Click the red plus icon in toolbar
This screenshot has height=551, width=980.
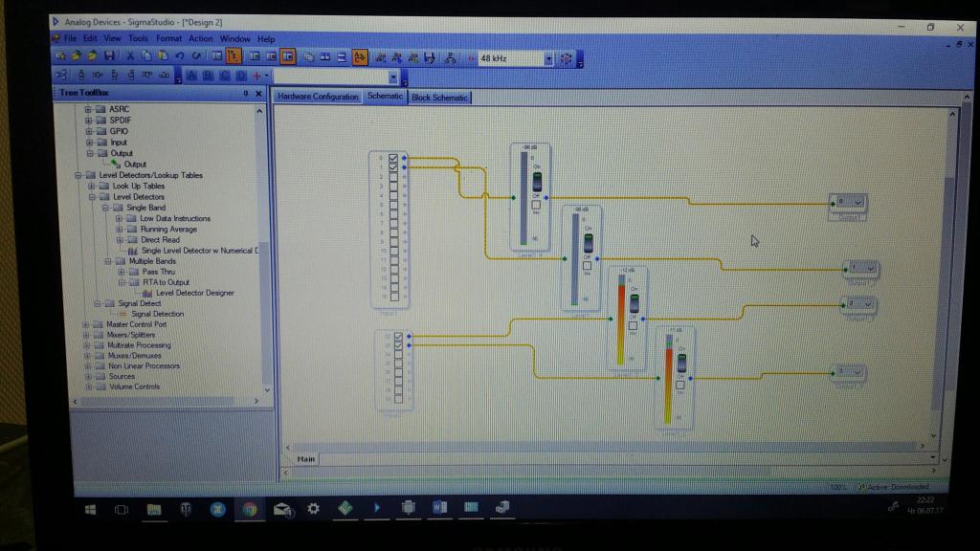pyautogui.click(x=256, y=76)
